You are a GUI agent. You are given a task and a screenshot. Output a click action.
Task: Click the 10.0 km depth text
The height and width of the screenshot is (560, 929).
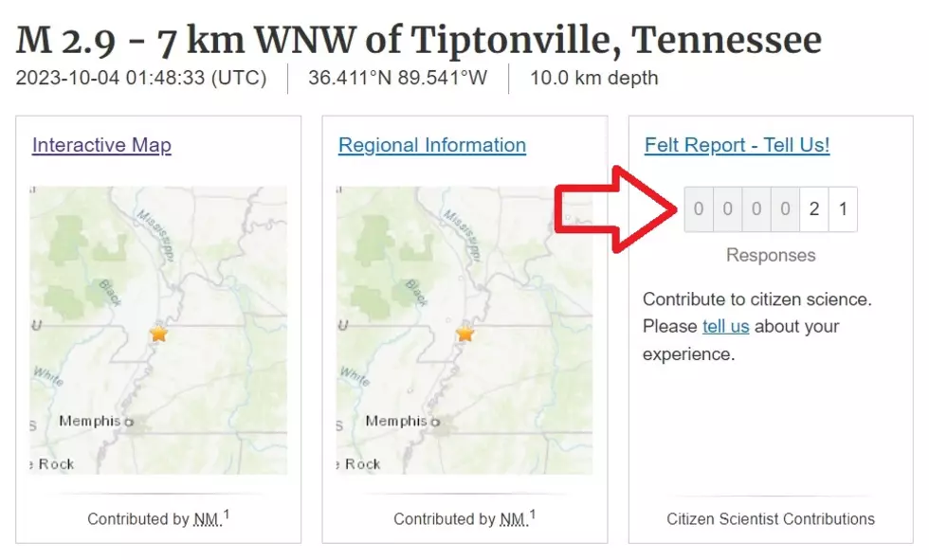click(593, 78)
